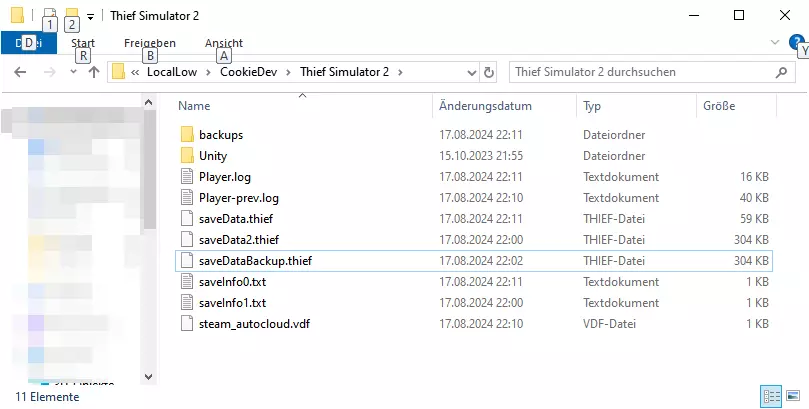The height and width of the screenshot is (409, 809).
Task: Open the Customize Quick Access Toolbar dropdown
Action: pos(90,17)
